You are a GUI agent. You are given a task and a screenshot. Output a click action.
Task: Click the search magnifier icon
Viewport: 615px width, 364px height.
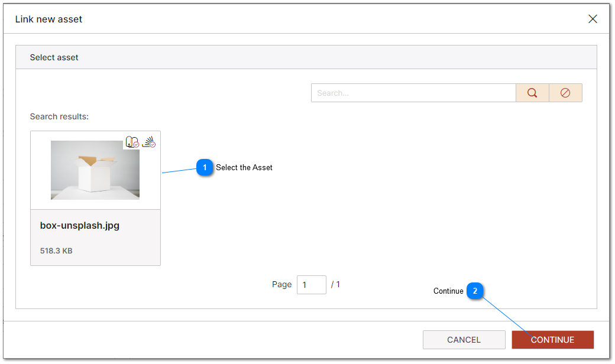(x=532, y=93)
